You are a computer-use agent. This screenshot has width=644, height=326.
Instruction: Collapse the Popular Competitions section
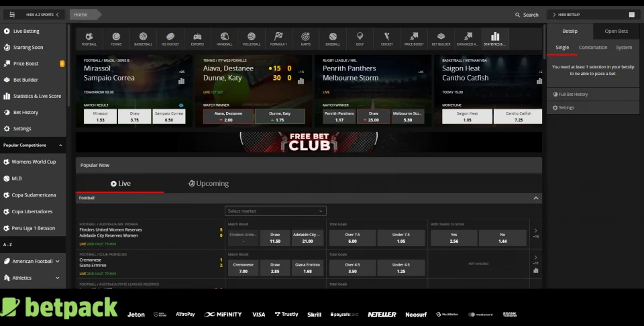click(60, 146)
